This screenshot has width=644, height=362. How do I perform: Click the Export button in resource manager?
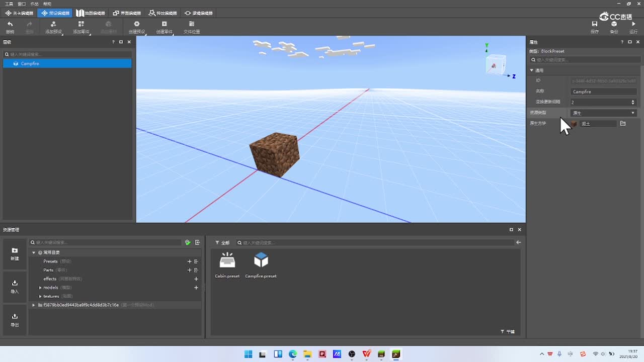tap(15, 320)
